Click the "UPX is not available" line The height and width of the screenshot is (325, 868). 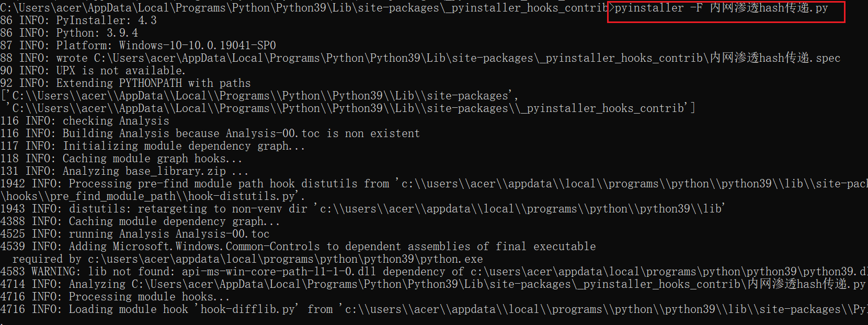[x=120, y=71]
